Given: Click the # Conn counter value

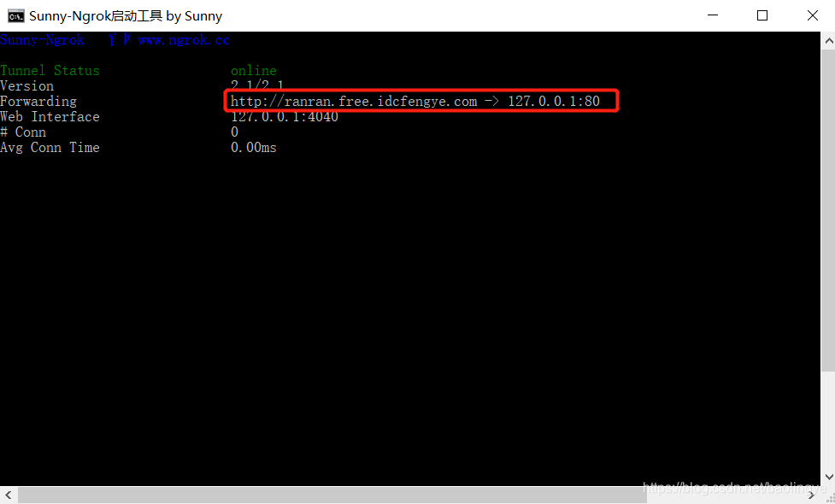Looking at the screenshot, I should point(232,132).
